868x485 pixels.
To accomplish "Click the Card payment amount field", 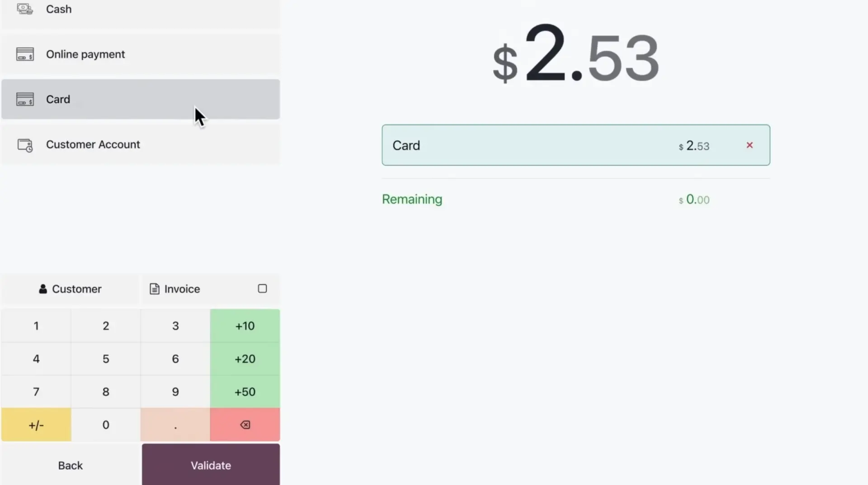I will pyautogui.click(x=694, y=145).
